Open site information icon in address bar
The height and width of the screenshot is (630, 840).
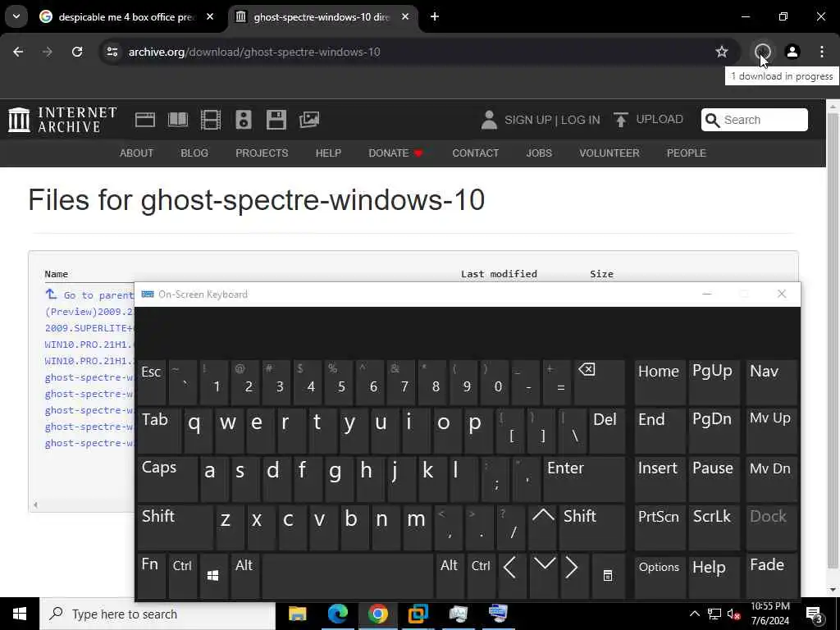[x=112, y=52]
